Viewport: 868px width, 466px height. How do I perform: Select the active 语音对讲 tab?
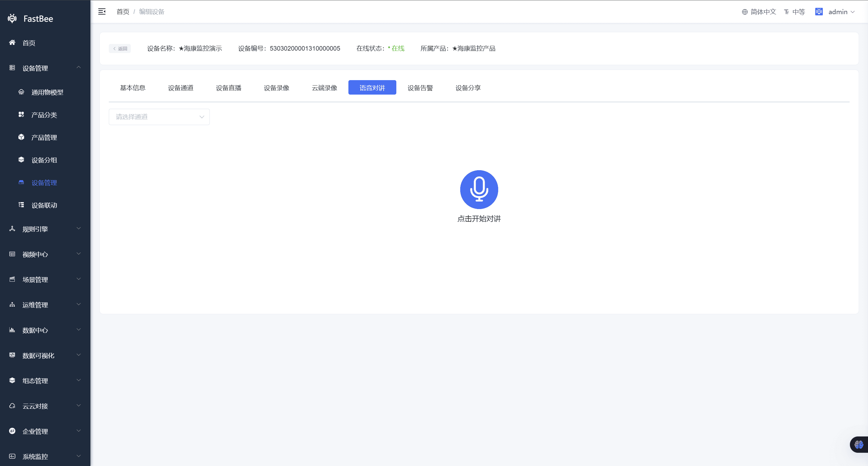pyautogui.click(x=372, y=88)
